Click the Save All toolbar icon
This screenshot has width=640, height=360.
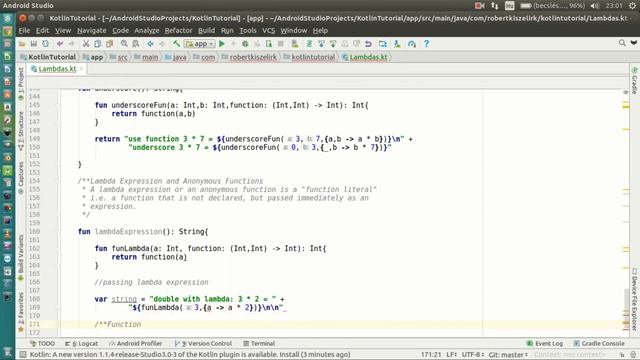tap(33, 44)
